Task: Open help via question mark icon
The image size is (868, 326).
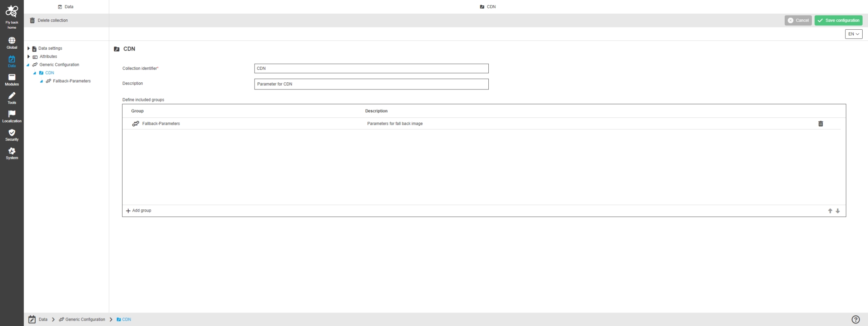Action: pos(855,320)
